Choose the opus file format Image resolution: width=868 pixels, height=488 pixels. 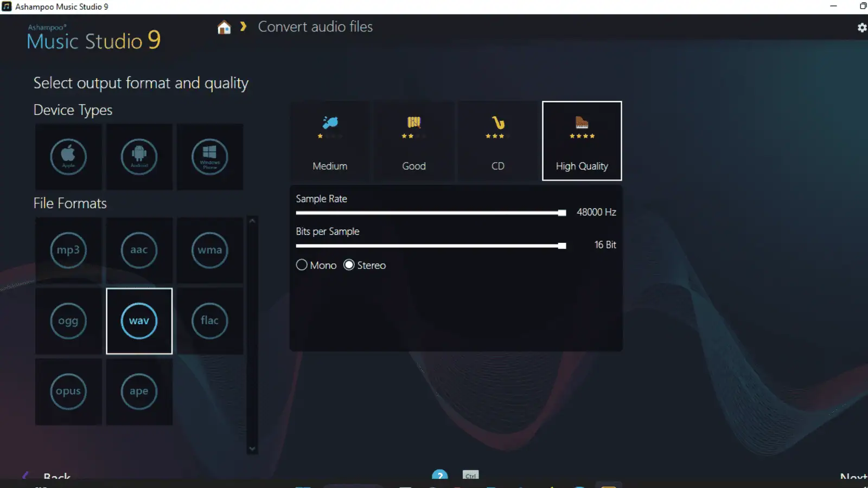68,391
